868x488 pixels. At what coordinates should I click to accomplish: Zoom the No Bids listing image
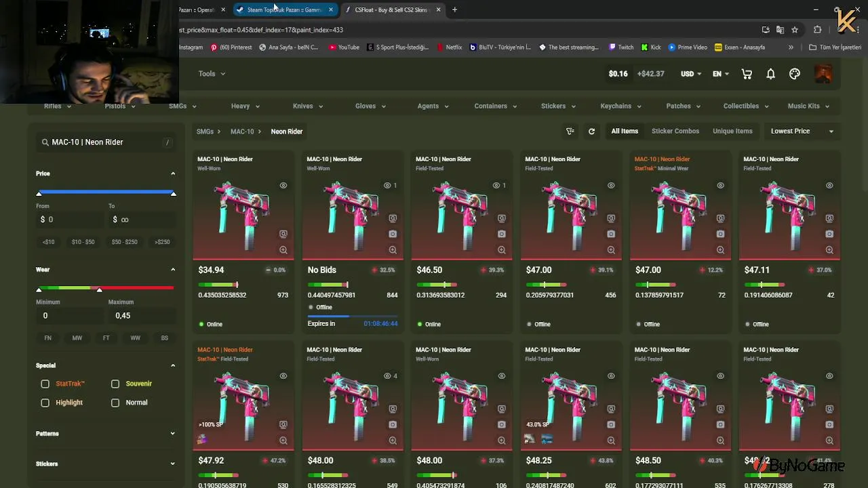pyautogui.click(x=393, y=250)
